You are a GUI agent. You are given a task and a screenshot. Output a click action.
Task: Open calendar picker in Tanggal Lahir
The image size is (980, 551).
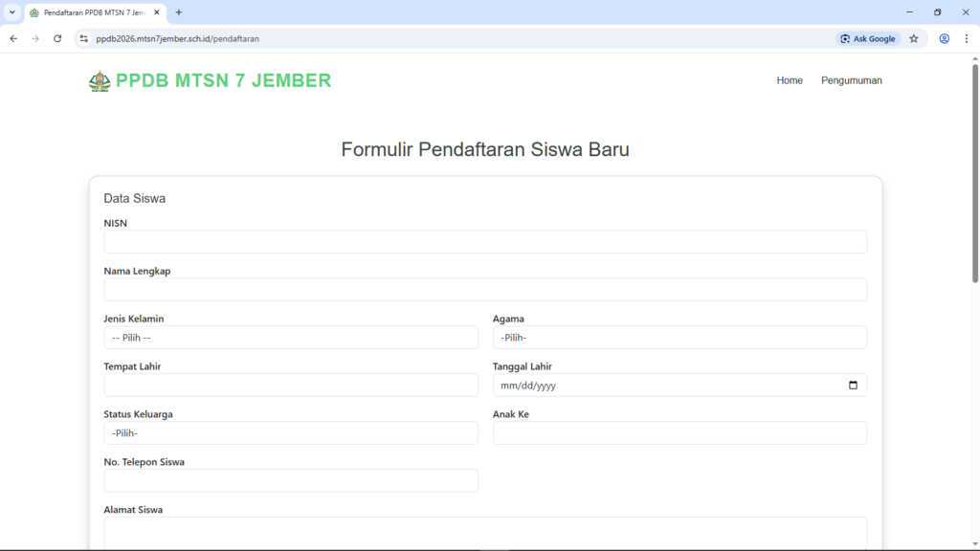coord(853,386)
